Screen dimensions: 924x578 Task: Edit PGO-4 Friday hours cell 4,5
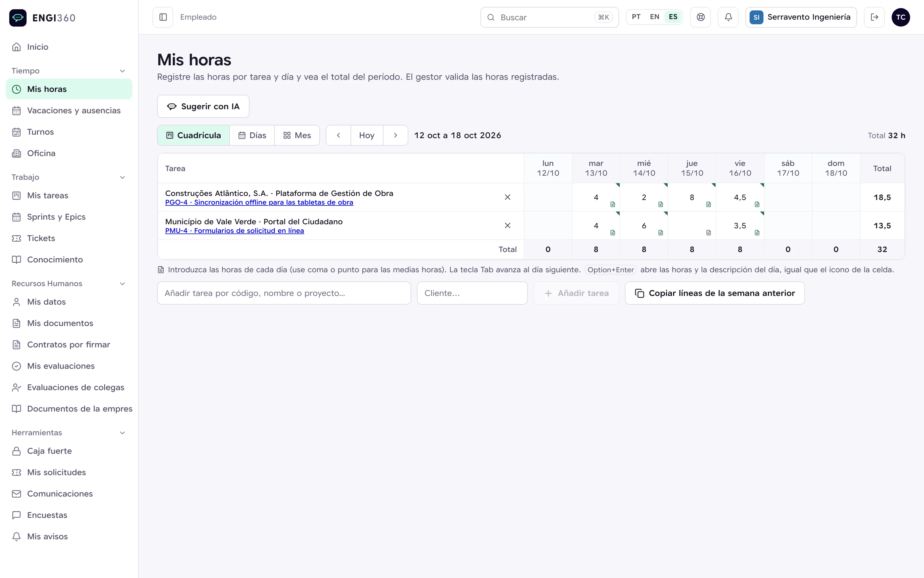click(740, 198)
